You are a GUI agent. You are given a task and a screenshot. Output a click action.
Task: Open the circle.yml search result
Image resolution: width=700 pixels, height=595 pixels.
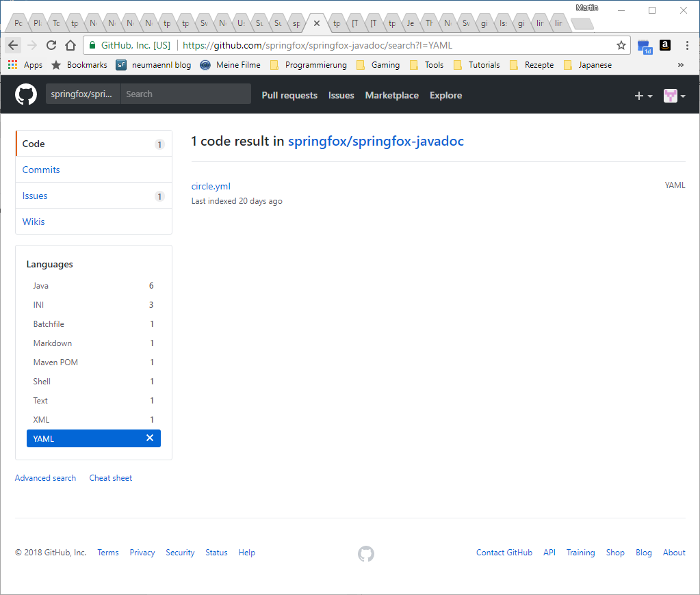(211, 185)
